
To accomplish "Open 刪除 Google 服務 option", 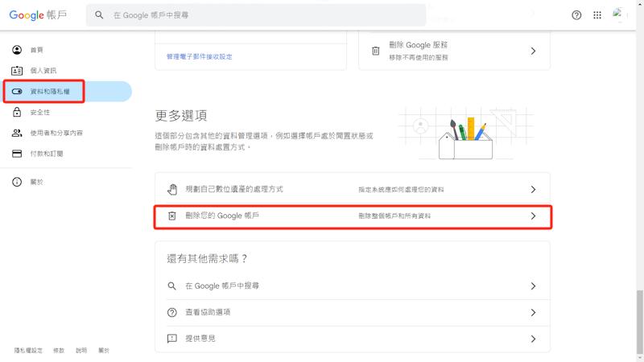I will tap(454, 51).
